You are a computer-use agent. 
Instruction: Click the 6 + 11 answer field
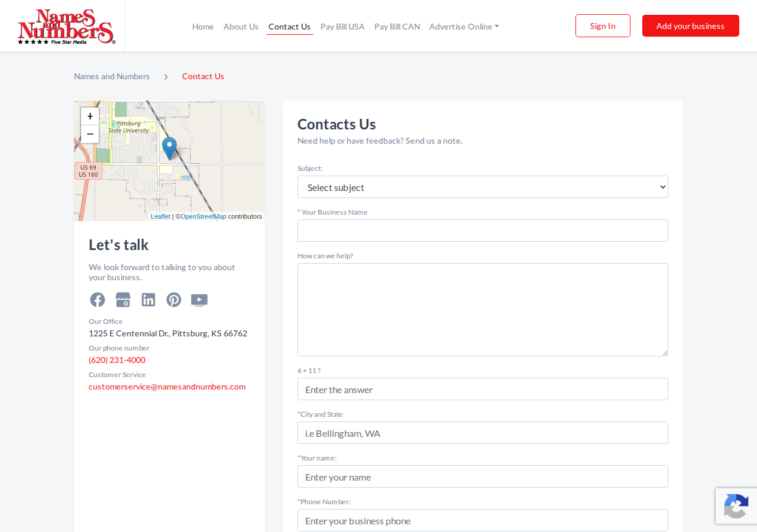tap(483, 389)
